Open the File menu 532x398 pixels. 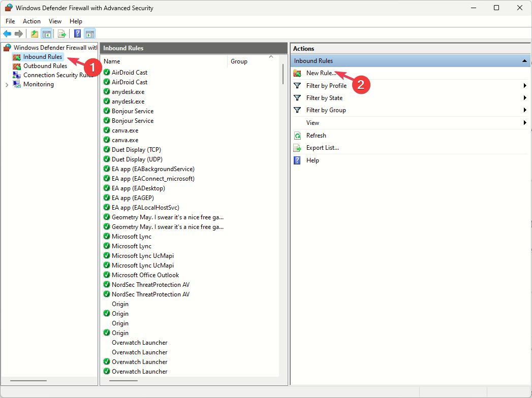click(10, 21)
